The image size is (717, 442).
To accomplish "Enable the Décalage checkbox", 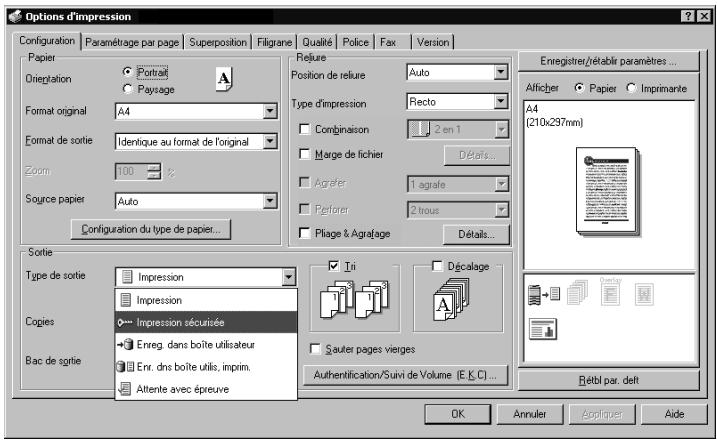I will click(x=437, y=266).
